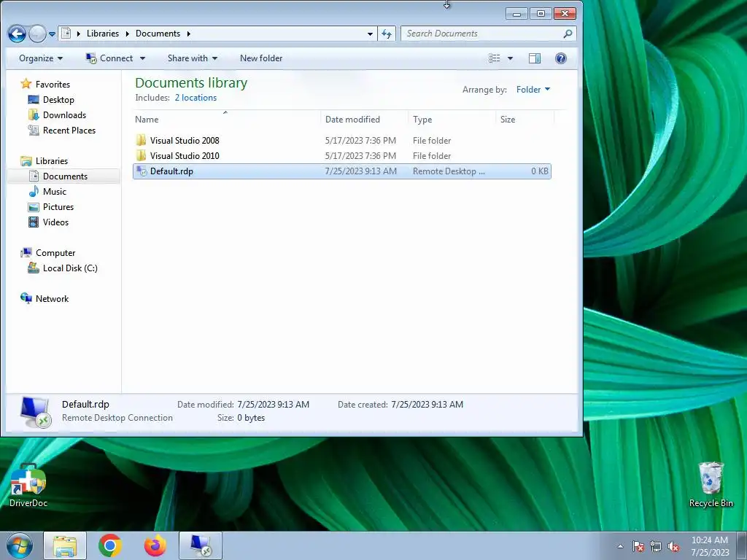Viewport: 747px width, 560px height.
Task: Click the Date created value in details pane
Action: pos(427,404)
